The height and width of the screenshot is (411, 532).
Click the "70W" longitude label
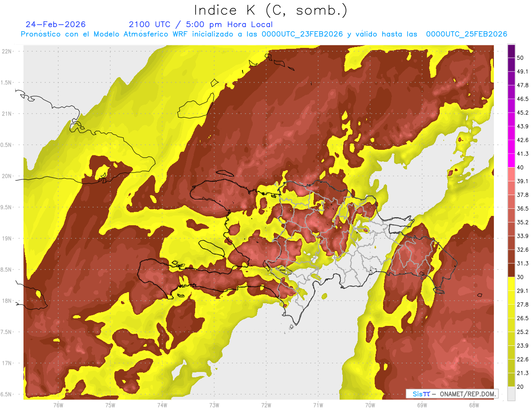(x=370, y=405)
